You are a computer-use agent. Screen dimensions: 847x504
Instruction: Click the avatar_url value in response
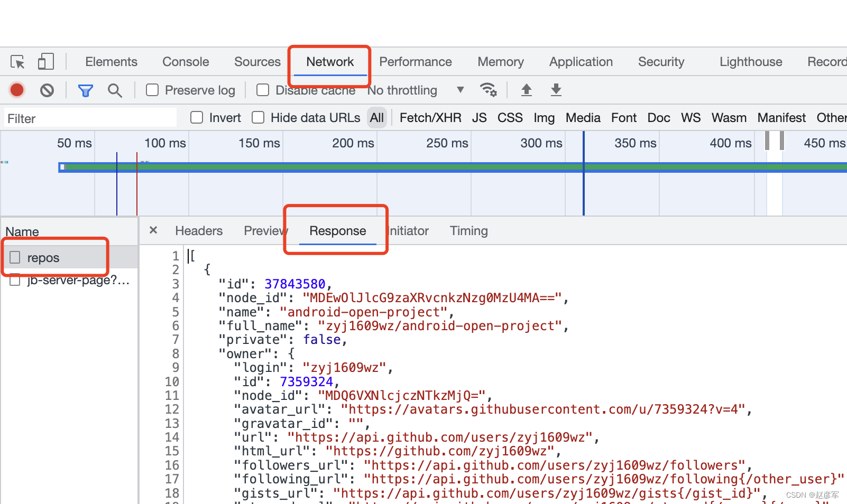click(543, 409)
